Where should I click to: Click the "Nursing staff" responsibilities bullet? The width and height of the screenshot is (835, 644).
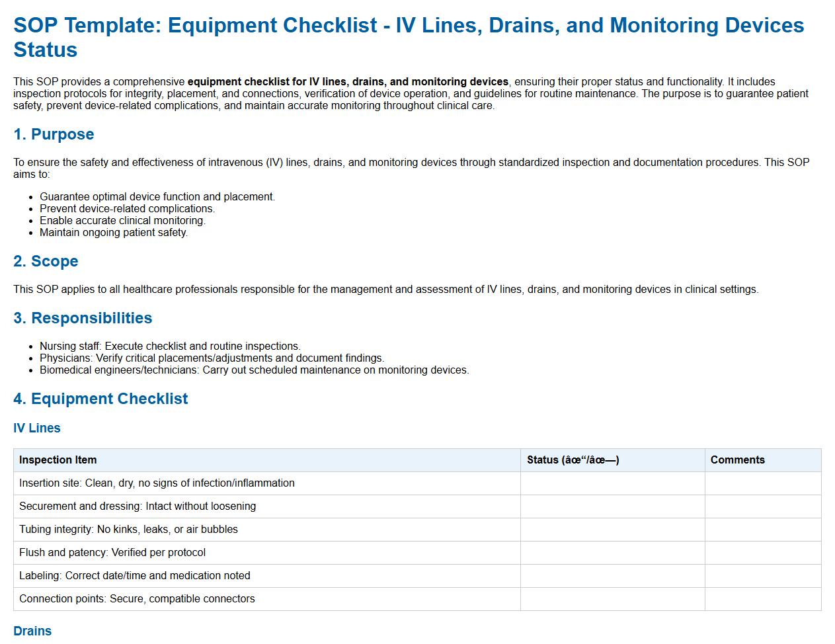[170, 346]
